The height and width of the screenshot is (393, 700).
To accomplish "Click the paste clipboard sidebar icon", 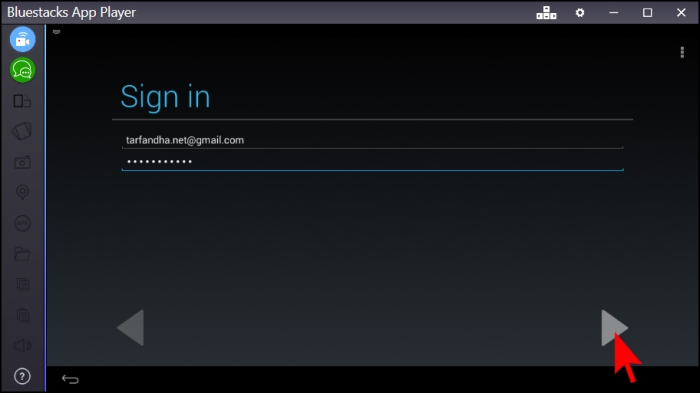I will point(22,315).
